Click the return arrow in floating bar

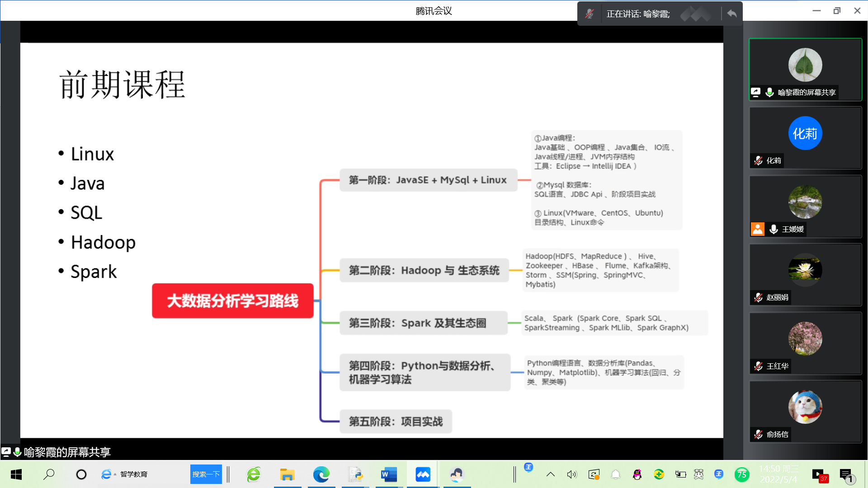click(x=732, y=14)
